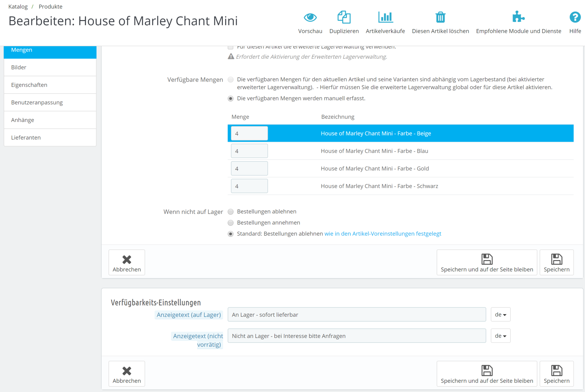Open 'de' language dropdown for Anzeigetext (auf Lager)
585x392 pixels.
[500, 315]
